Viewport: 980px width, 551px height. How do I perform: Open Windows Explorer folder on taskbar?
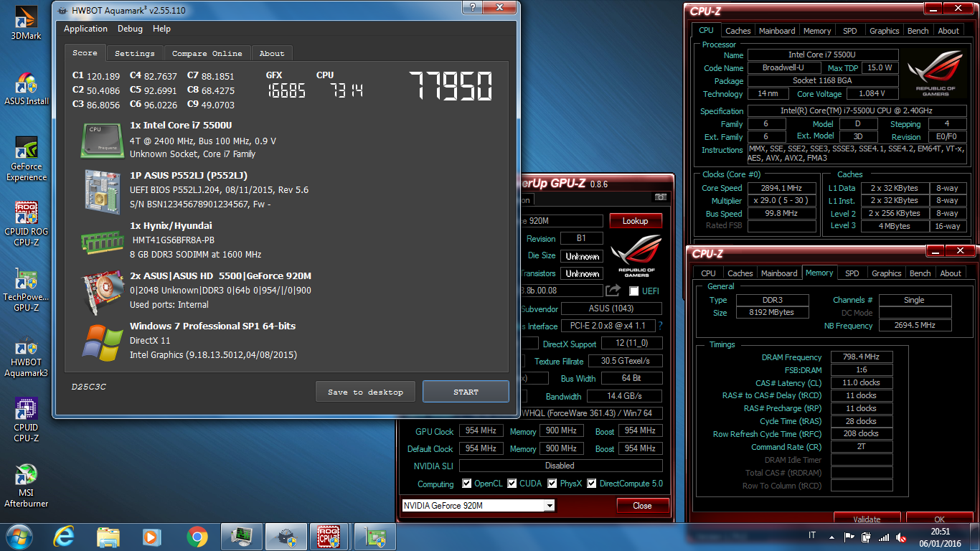[x=108, y=537]
